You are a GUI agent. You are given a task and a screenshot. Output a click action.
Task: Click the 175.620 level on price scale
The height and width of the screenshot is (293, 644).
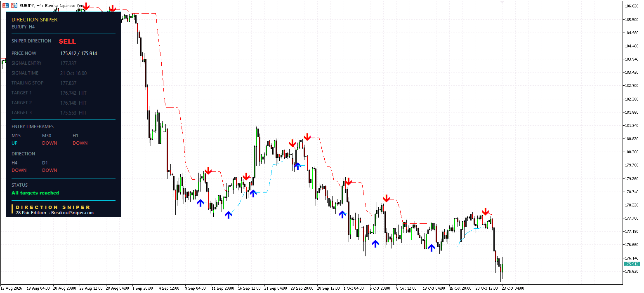(632, 271)
